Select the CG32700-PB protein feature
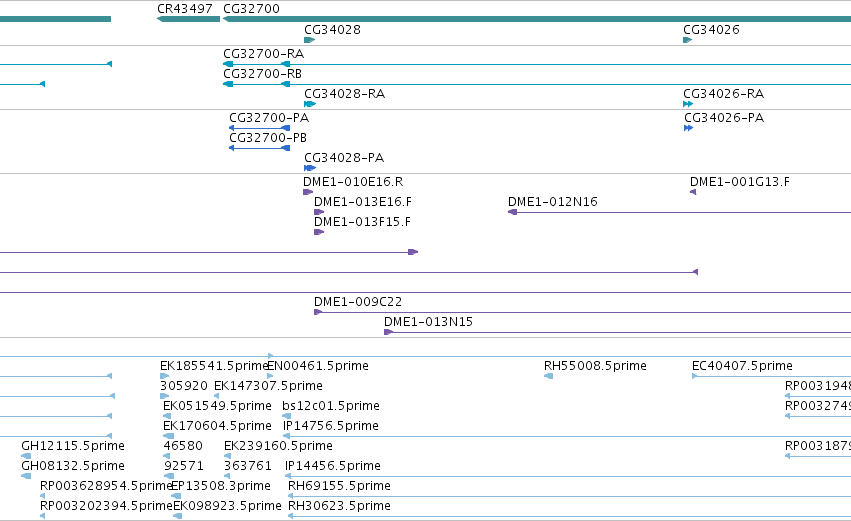The width and height of the screenshot is (851, 521). click(x=259, y=148)
